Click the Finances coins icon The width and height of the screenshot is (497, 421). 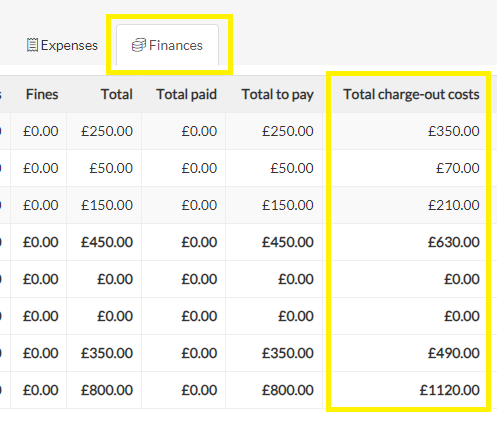[x=139, y=45]
